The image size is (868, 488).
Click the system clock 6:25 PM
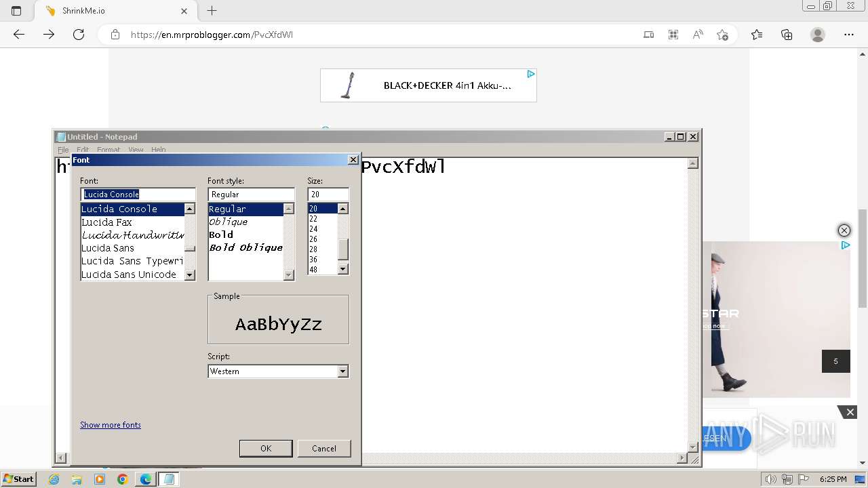point(833,479)
